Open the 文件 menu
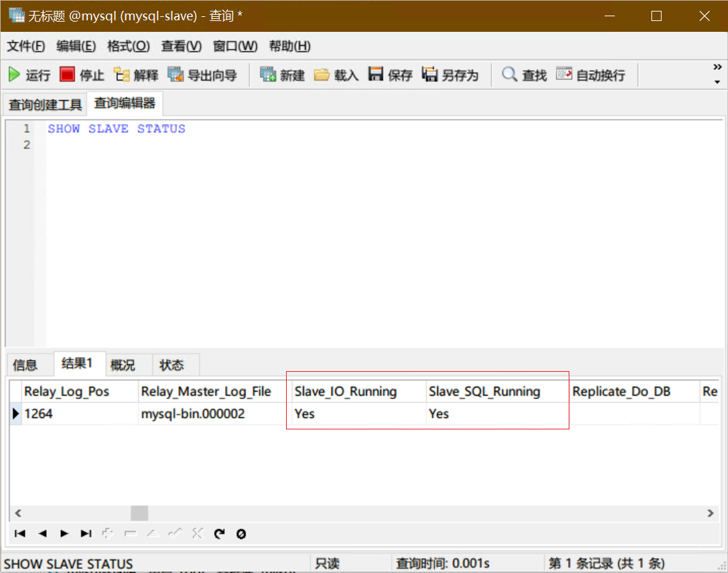This screenshot has width=728, height=573. 25,46
